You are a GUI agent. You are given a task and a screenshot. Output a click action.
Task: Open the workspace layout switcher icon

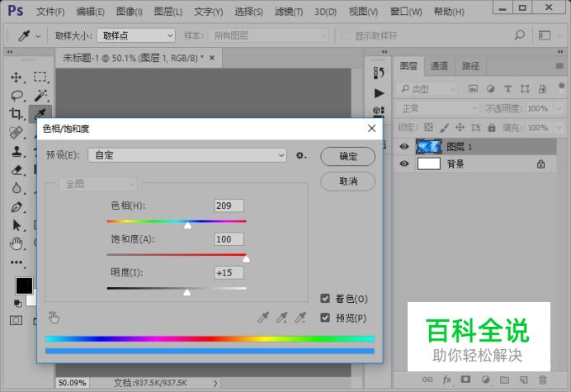coord(545,35)
